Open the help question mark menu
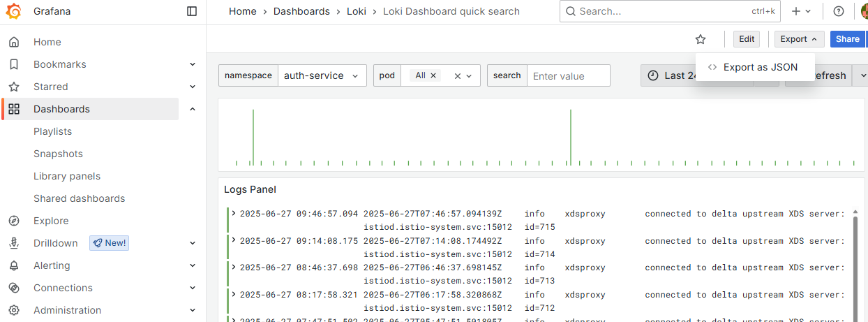This screenshot has width=868, height=322. tap(839, 11)
